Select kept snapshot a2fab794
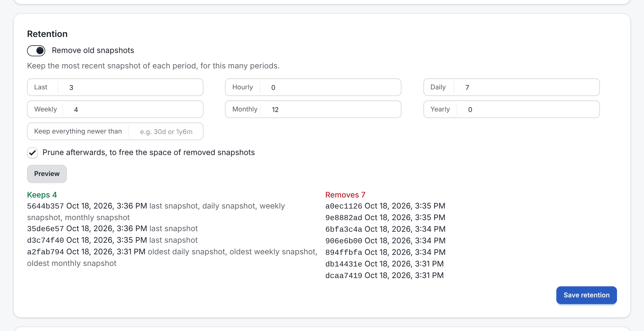Viewport: 644px width, 331px height. (45, 252)
